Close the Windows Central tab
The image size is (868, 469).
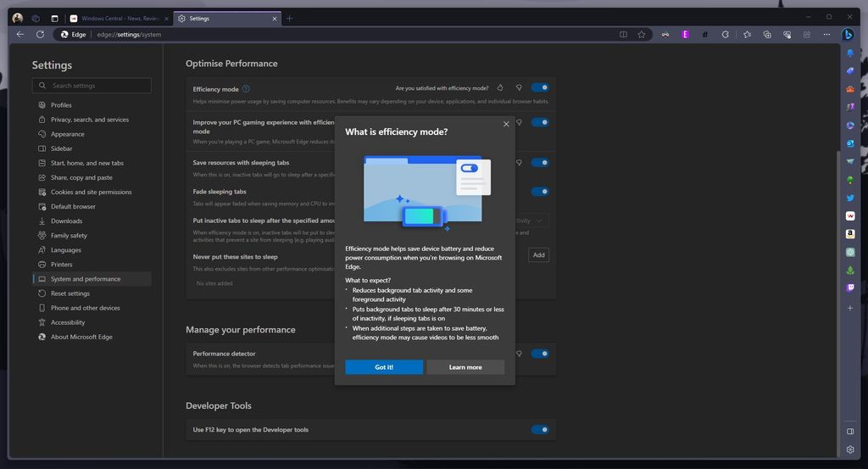click(x=166, y=19)
